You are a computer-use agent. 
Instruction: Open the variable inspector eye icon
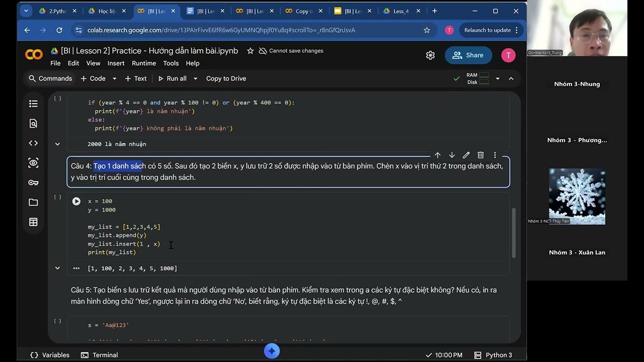coord(33,163)
